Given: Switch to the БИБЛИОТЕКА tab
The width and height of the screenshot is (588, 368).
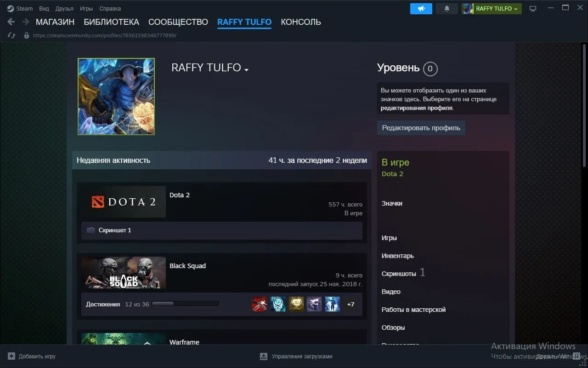Looking at the screenshot, I should coord(111,22).
